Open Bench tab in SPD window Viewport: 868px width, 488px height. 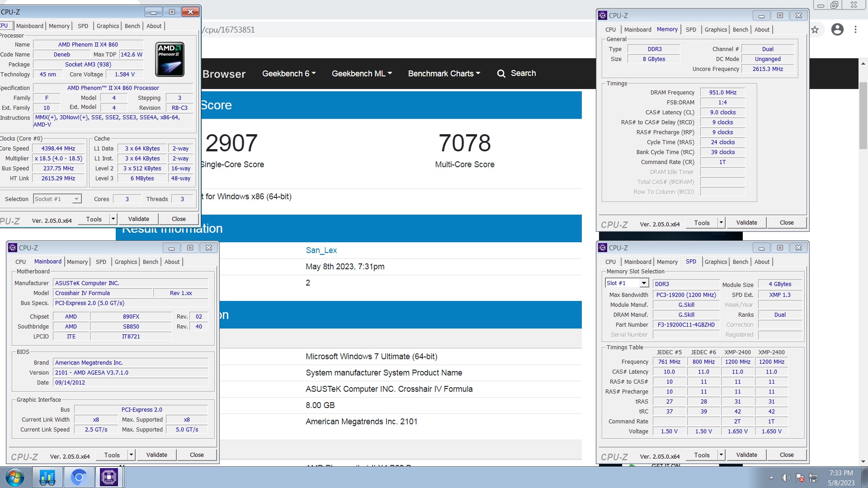(x=741, y=262)
